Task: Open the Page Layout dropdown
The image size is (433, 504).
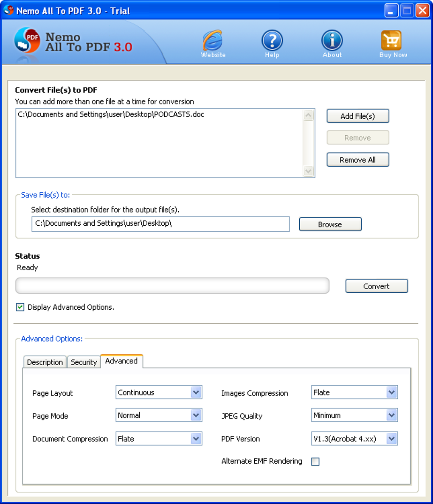Action: pos(197,392)
